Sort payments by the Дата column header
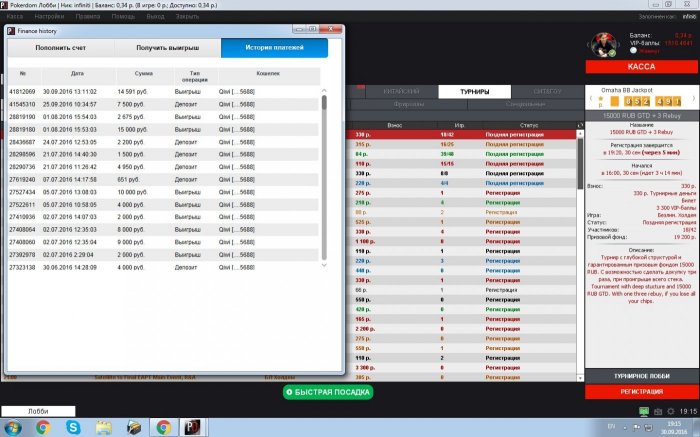700x437 pixels. (x=78, y=76)
